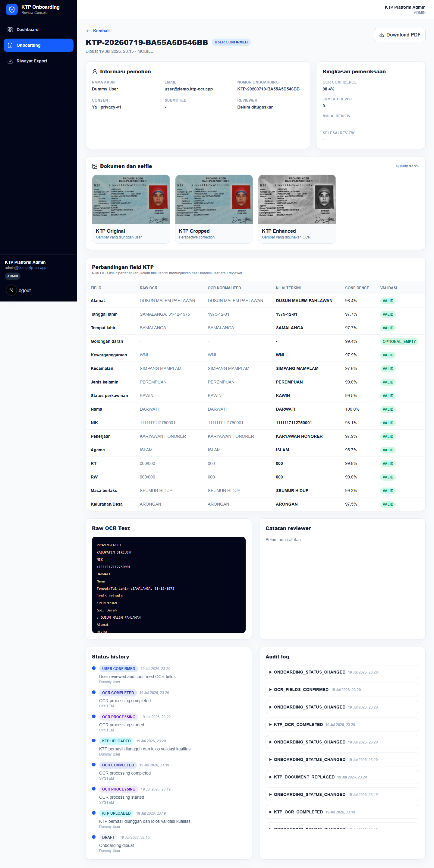Click the Kelurahan/Desa field label
The height and width of the screenshot is (868, 434).
tap(106, 504)
